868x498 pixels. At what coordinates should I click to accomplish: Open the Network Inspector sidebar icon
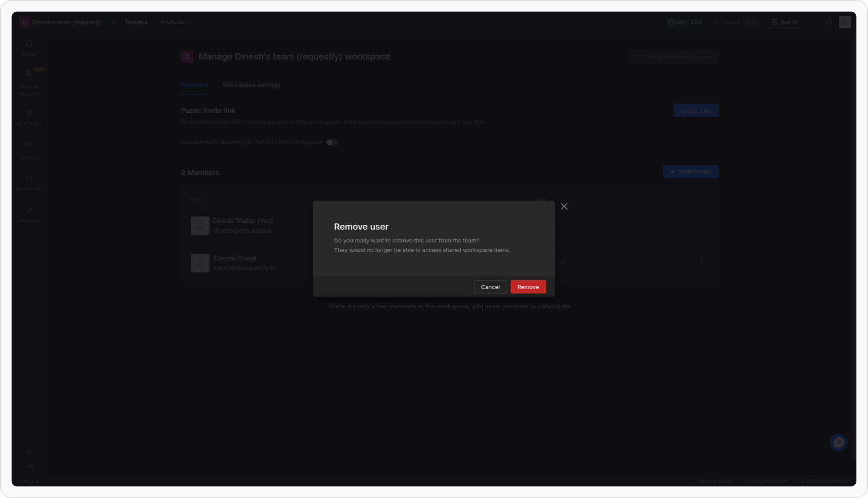tap(29, 74)
